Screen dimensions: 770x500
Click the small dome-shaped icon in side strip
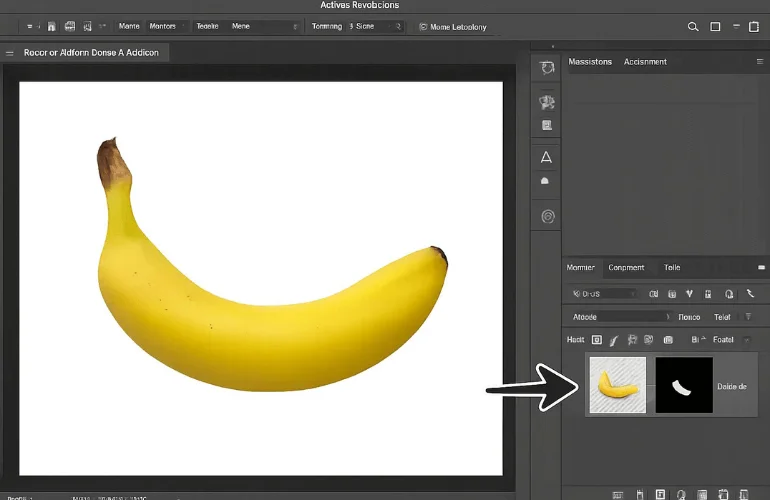click(545, 181)
